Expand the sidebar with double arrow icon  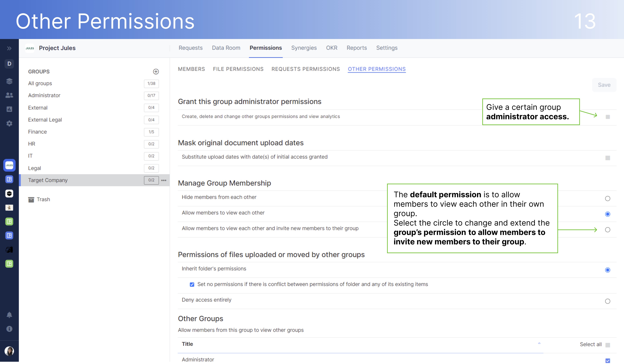9,48
